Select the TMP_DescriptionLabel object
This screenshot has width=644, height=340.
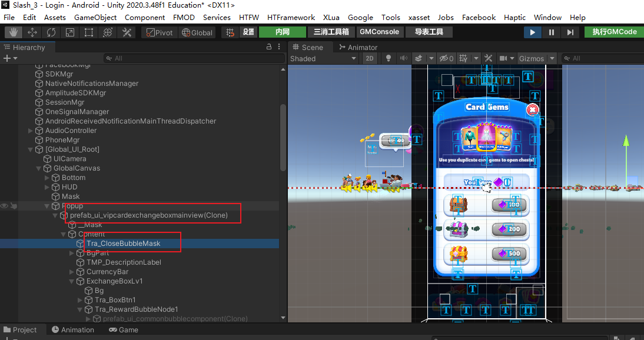(x=124, y=262)
